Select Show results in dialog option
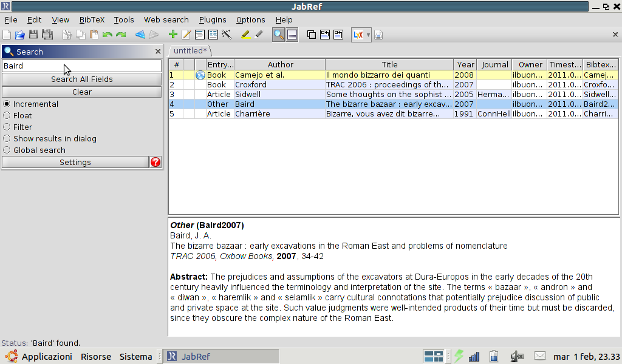Image resolution: width=622 pixels, height=364 pixels. click(x=7, y=138)
